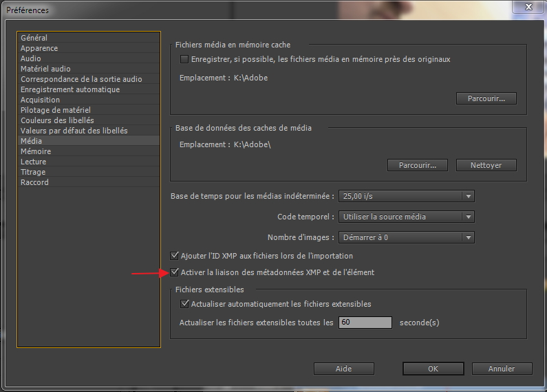
Task: Select Enregistrement automatique category
Action: [89, 89]
